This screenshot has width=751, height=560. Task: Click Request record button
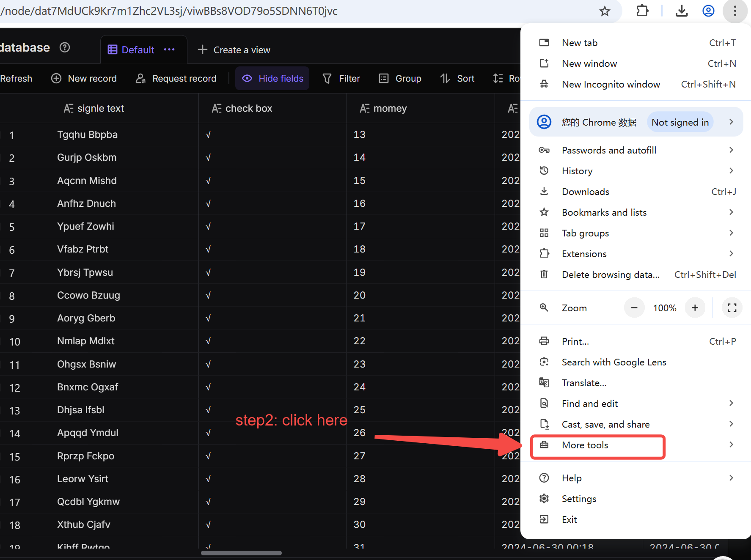click(x=176, y=78)
